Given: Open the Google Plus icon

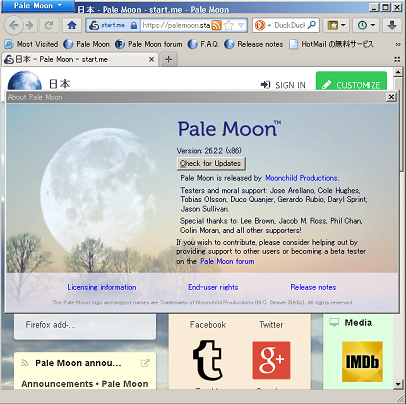Looking at the screenshot, I should 271,360.
